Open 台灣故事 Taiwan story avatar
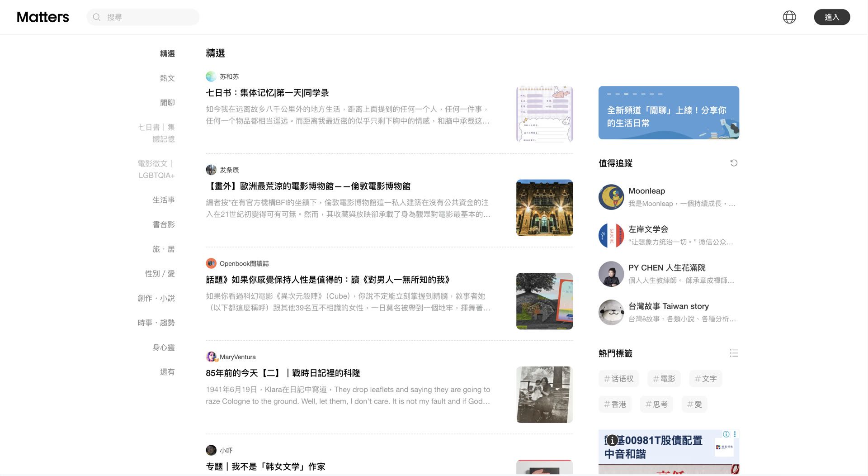868x476 pixels. (611, 312)
